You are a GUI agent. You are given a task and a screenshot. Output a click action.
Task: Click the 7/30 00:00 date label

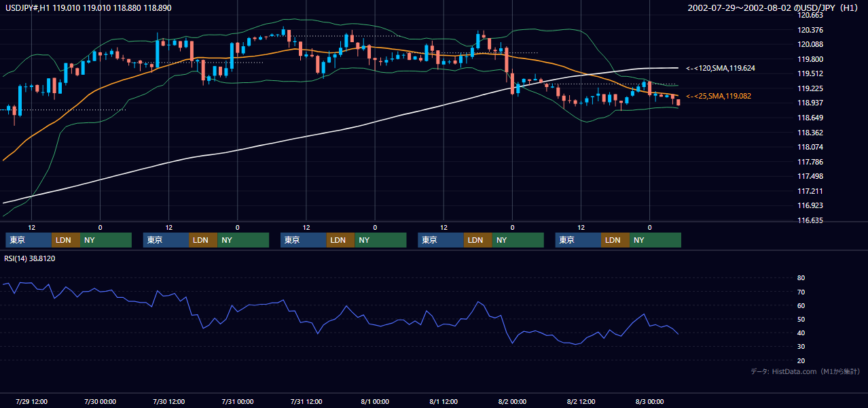coord(100,401)
